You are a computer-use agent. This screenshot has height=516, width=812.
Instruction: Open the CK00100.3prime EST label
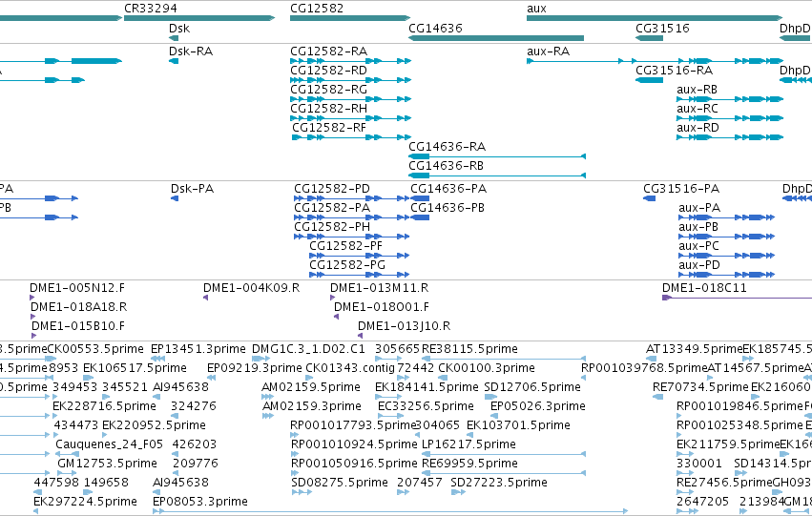click(487, 368)
